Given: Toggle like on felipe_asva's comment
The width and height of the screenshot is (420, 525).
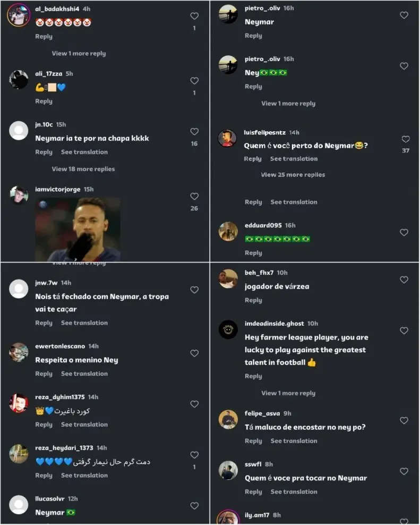Looking at the screenshot, I should (x=404, y=420).
